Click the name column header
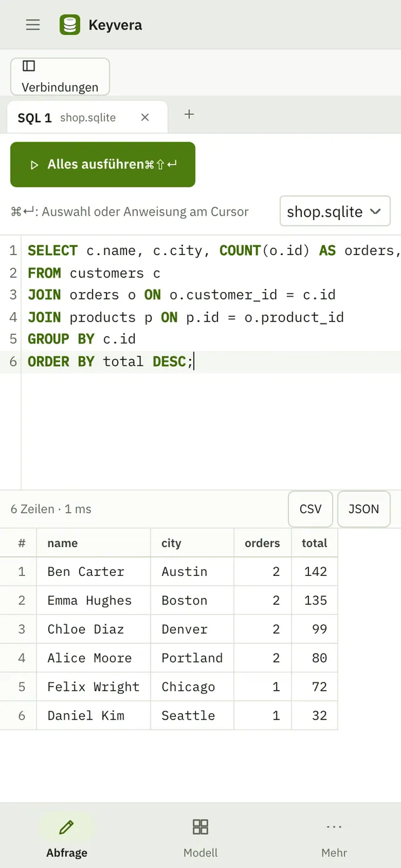 (94, 543)
